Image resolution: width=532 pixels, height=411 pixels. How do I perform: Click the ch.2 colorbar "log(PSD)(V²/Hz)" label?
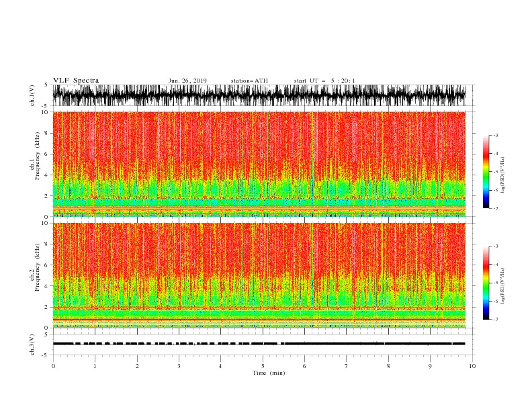(502, 285)
